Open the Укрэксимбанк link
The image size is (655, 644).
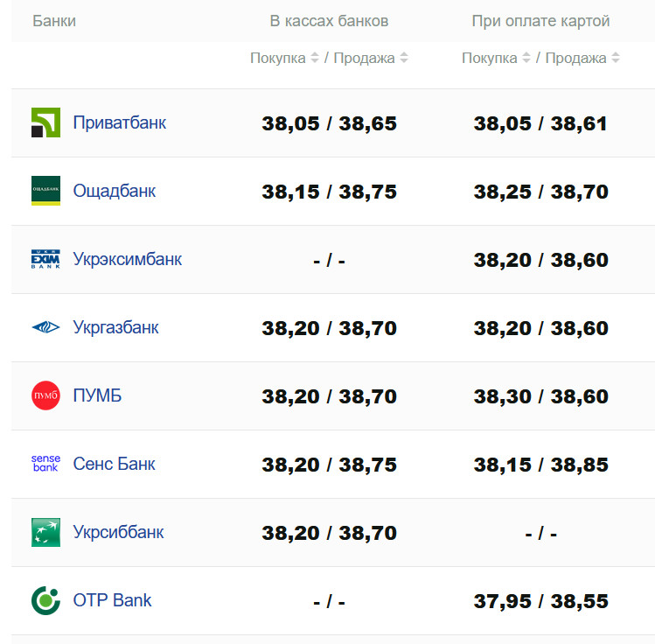point(128,259)
